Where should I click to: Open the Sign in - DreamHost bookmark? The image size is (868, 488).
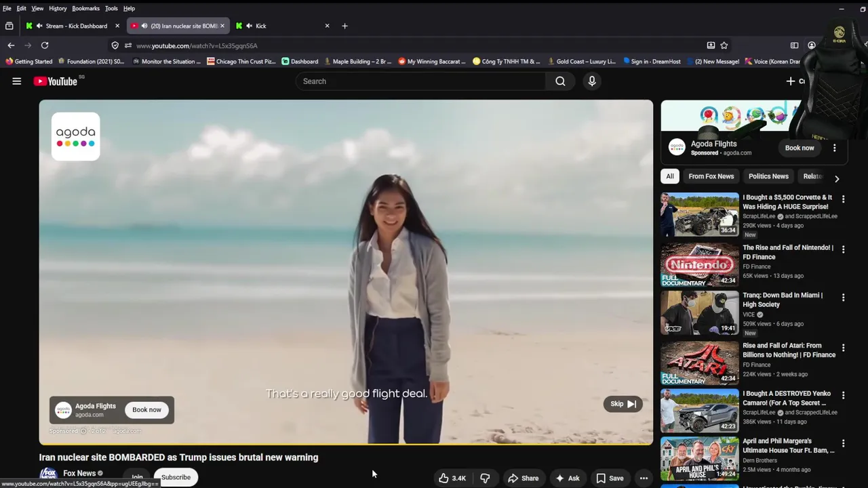tap(651, 61)
